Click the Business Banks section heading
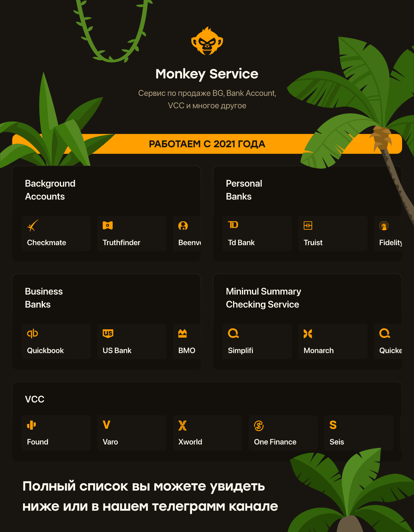This screenshot has width=414, height=532. point(44,298)
